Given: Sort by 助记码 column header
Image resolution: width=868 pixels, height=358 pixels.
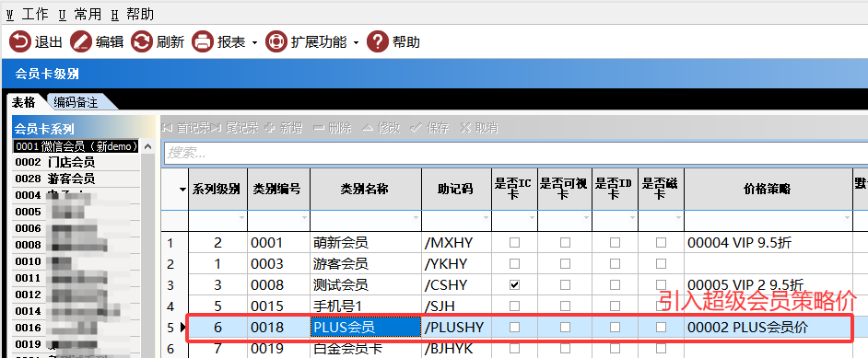Looking at the screenshot, I should coord(456,189).
